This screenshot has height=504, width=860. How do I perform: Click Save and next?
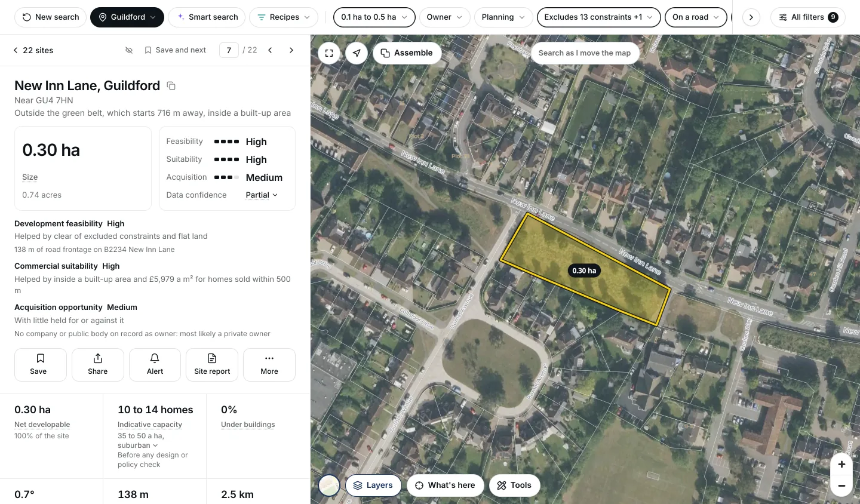[x=175, y=50]
